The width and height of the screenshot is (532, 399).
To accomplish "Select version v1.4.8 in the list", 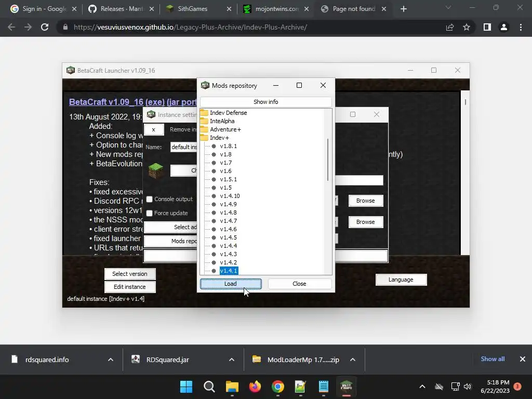I will 228,212.
